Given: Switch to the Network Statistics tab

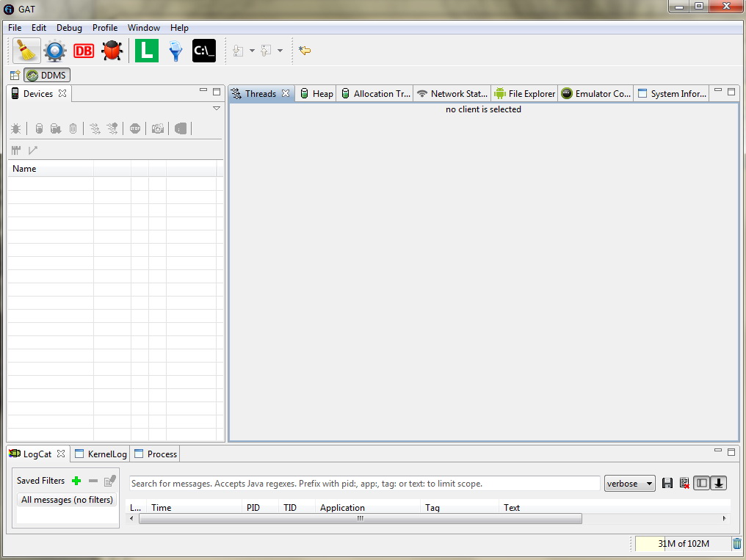Looking at the screenshot, I should (x=452, y=94).
